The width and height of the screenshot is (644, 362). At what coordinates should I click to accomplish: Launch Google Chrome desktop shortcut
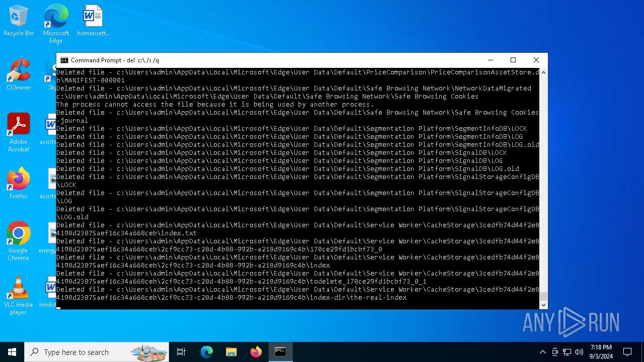(19, 241)
